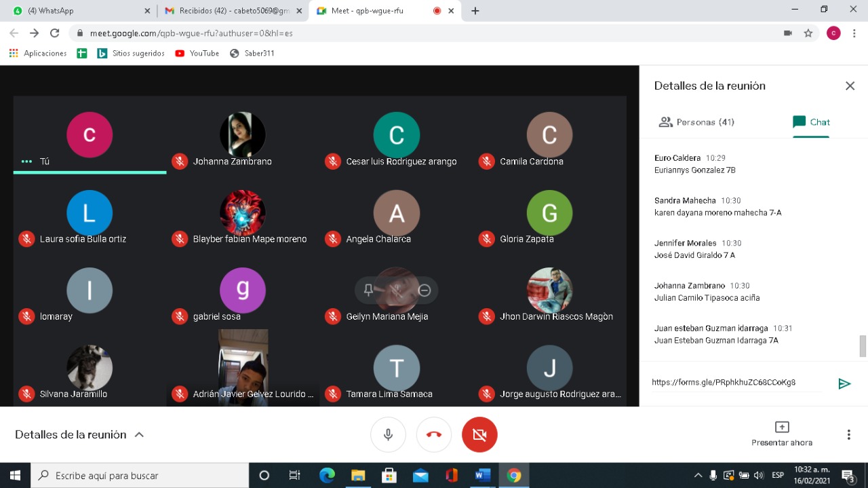
Task: Remove Gellyn Mariana Mejia from the call
Action: pos(425,290)
